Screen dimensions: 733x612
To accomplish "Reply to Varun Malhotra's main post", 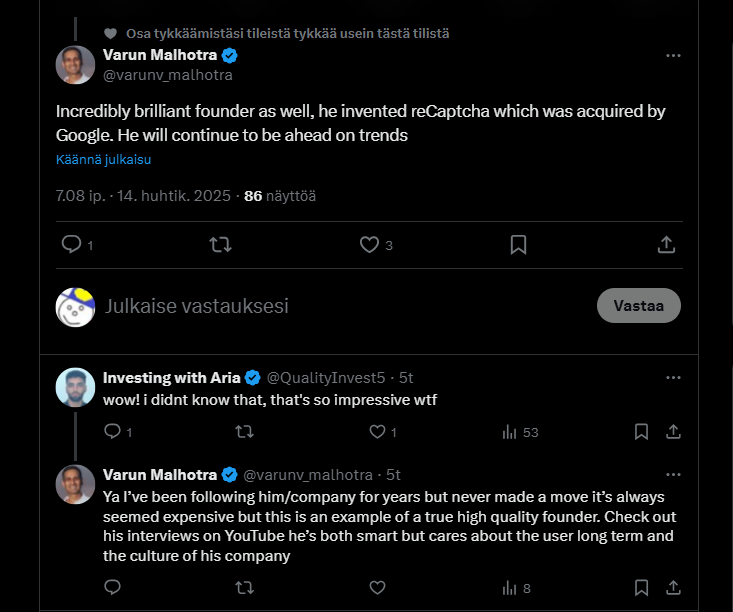I will [71, 244].
